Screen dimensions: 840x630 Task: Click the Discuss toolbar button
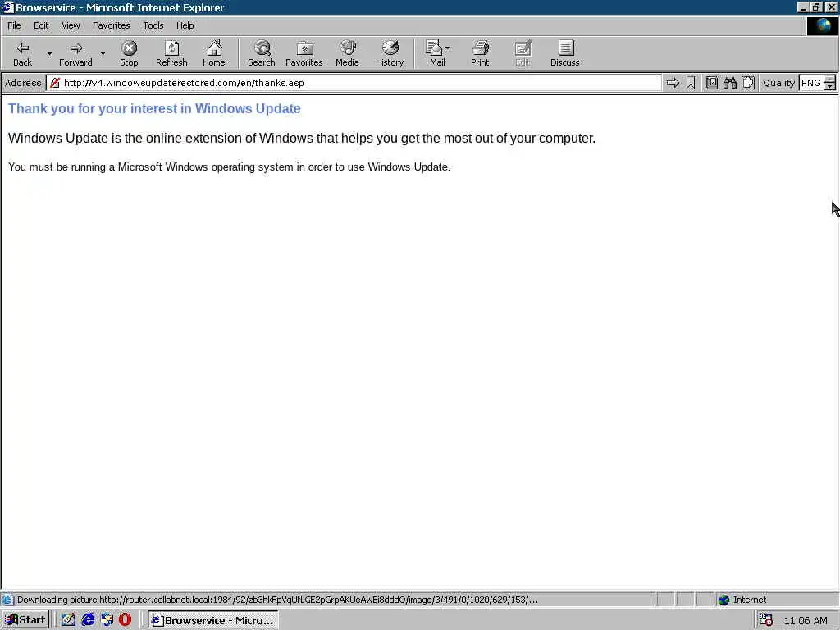tap(564, 53)
